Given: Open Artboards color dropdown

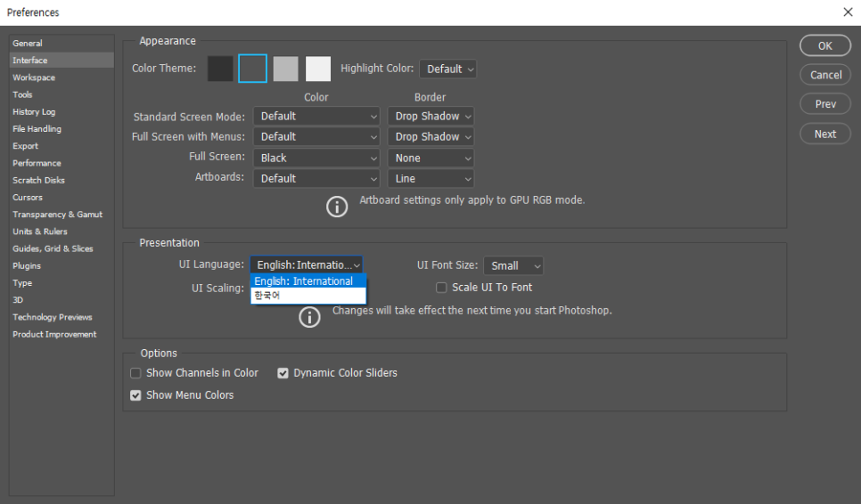Looking at the screenshot, I should click(x=316, y=179).
